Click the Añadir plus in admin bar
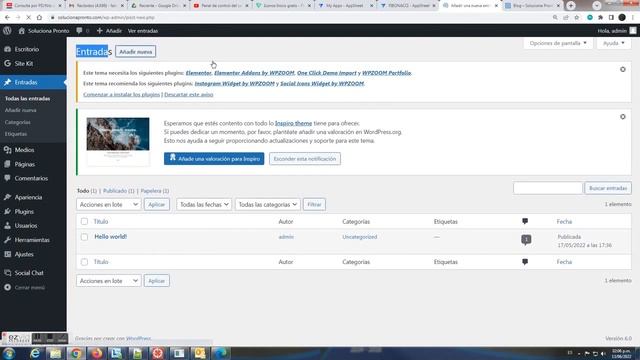 click(109, 31)
